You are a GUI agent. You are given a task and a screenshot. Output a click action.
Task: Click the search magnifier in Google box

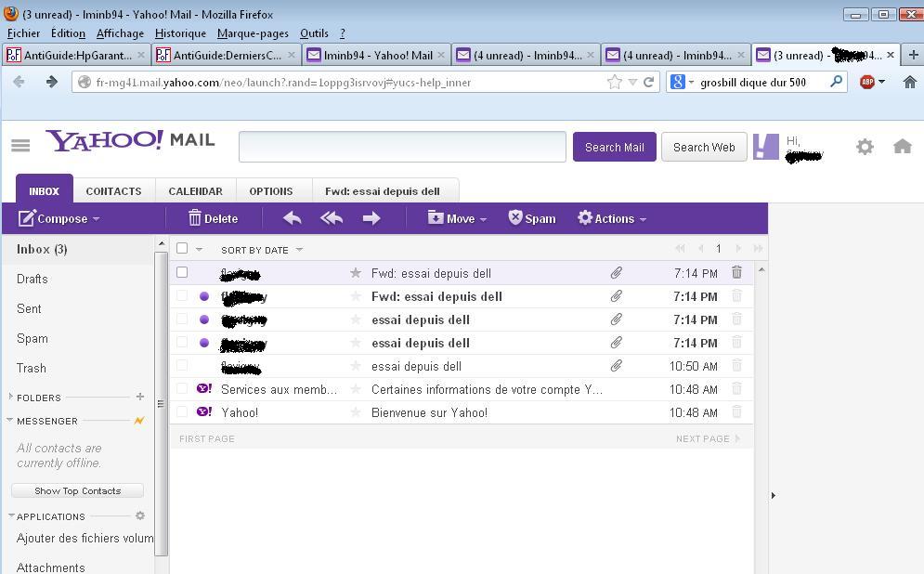pyautogui.click(x=836, y=82)
